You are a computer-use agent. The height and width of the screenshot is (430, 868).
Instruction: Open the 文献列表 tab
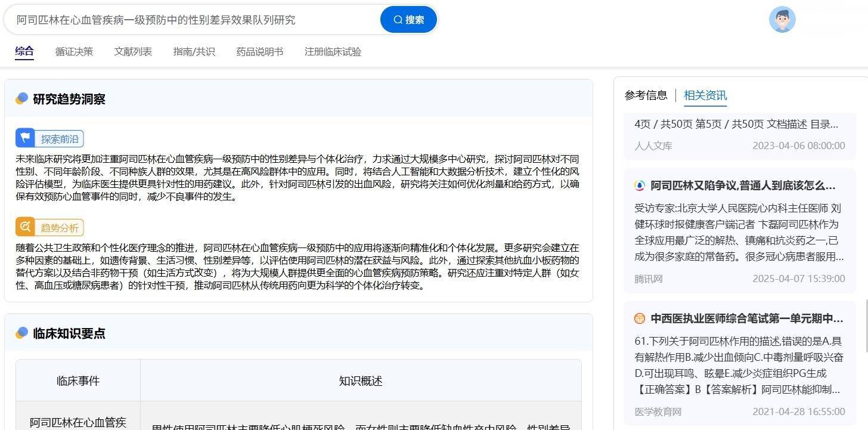point(132,52)
